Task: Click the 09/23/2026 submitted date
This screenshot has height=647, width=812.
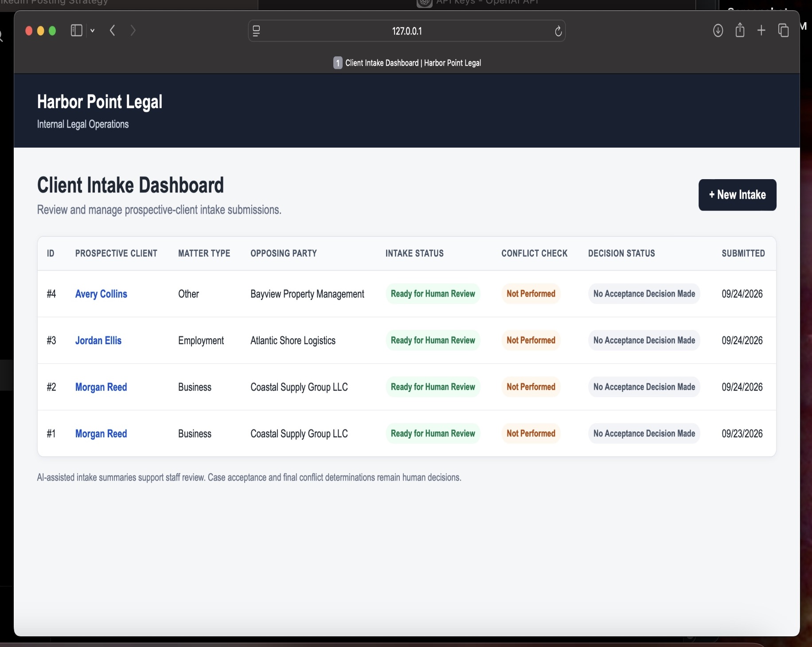Action: [742, 434]
